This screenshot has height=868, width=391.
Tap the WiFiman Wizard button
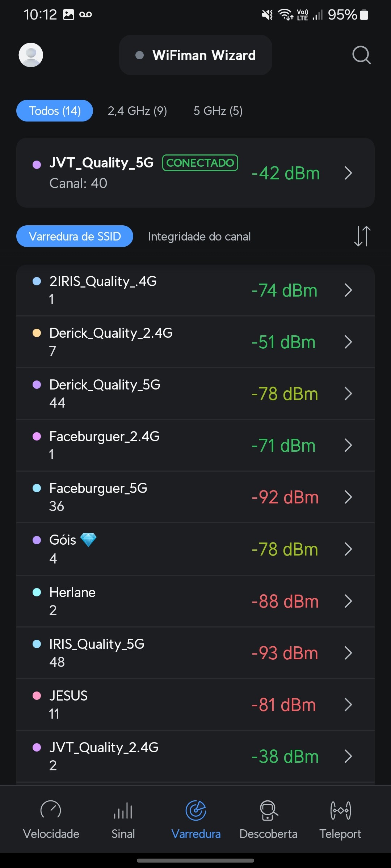[x=195, y=55]
